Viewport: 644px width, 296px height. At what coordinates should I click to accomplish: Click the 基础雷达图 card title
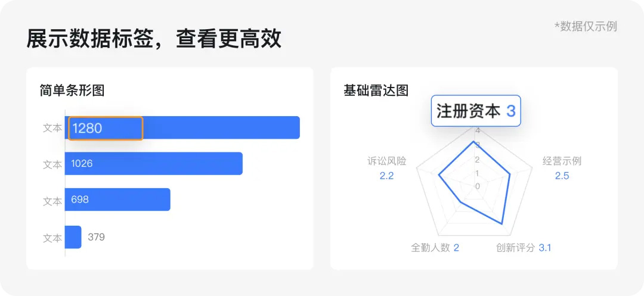pos(376,91)
